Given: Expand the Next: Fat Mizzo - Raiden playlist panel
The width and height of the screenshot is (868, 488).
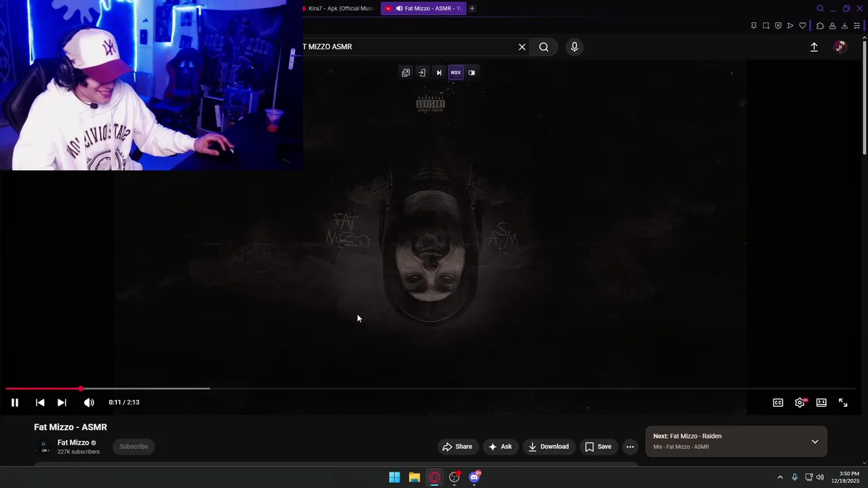Looking at the screenshot, I should 815,442.
